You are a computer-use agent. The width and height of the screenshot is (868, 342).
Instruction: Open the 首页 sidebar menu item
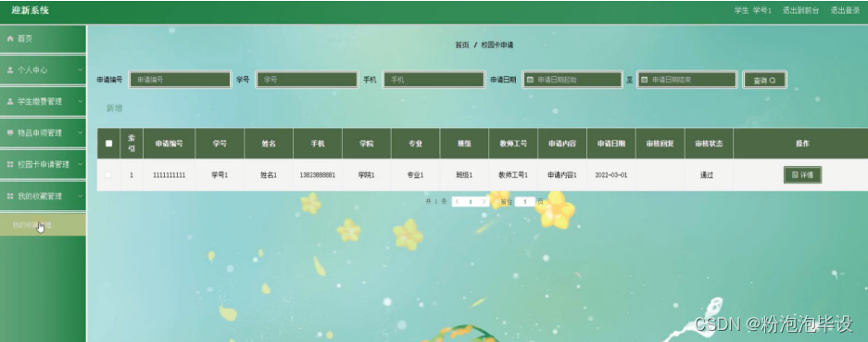coord(43,39)
